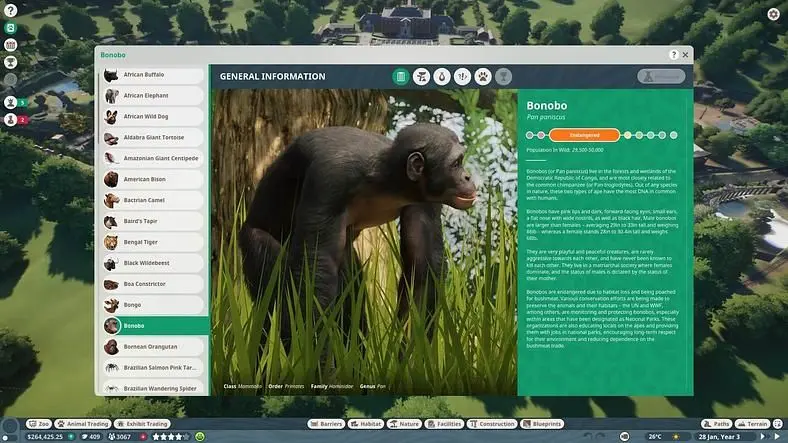Open the Terrain tool

pos(753,424)
